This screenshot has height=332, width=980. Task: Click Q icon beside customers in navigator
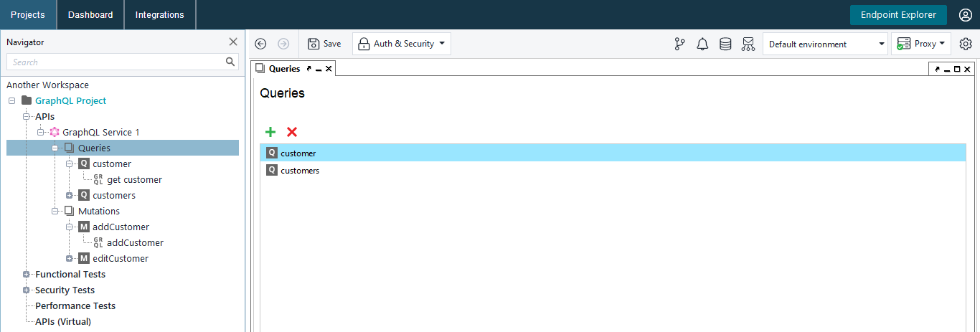pos(84,195)
